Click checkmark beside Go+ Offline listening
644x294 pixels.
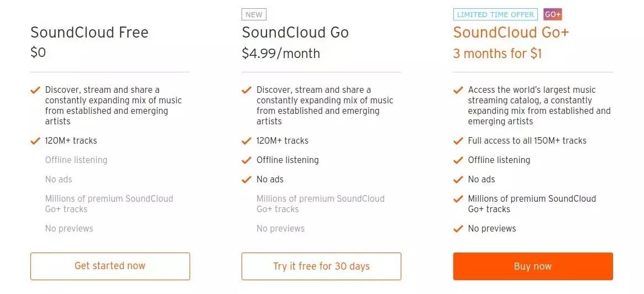tap(458, 160)
